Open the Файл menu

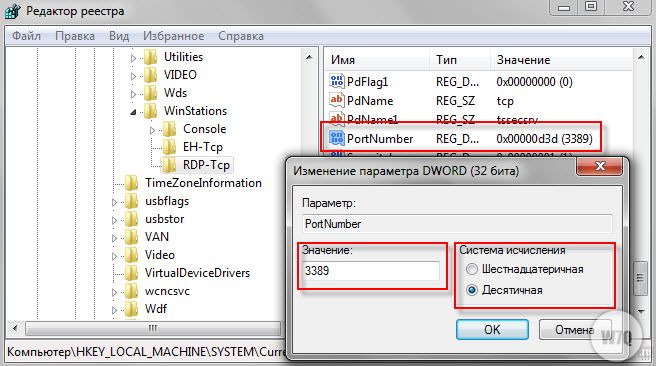point(26,36)
